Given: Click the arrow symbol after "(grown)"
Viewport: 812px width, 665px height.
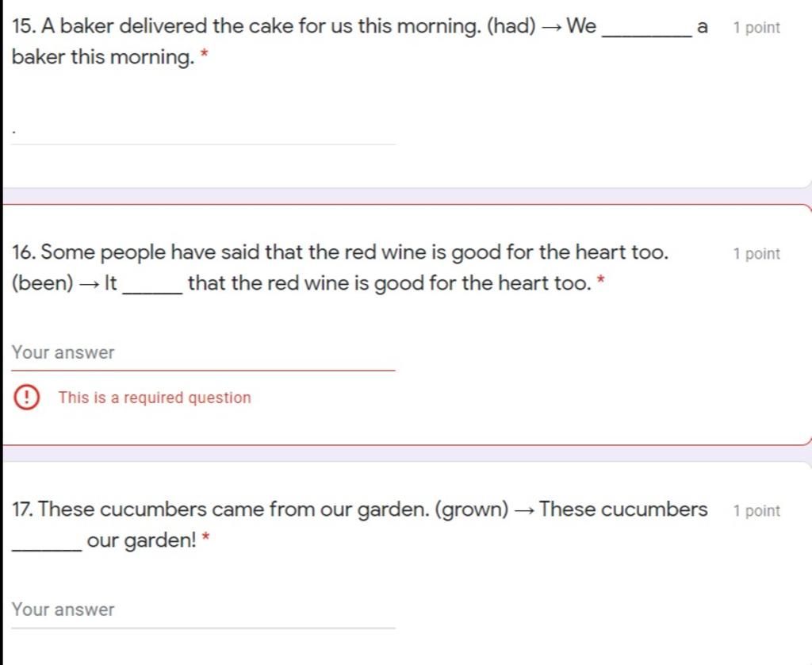Looking at the screenshot, I should point(524,510).
